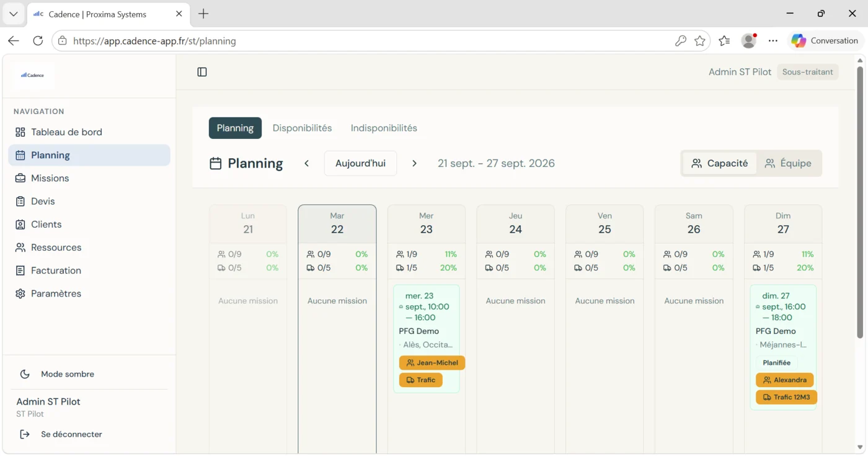Click the Sous-traitant badge
Screen dimensions: 868x456
pyautogui.click(x=807, y=72)
